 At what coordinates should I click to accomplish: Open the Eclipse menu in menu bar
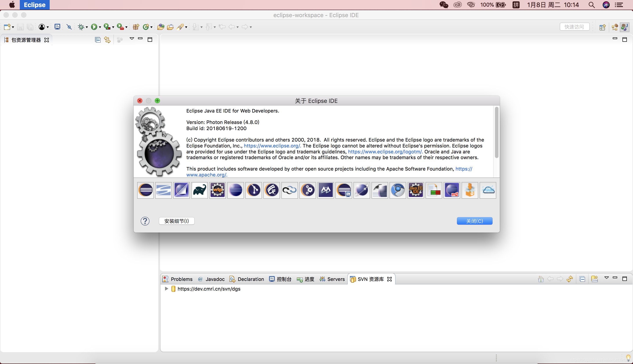click(35, 5)
